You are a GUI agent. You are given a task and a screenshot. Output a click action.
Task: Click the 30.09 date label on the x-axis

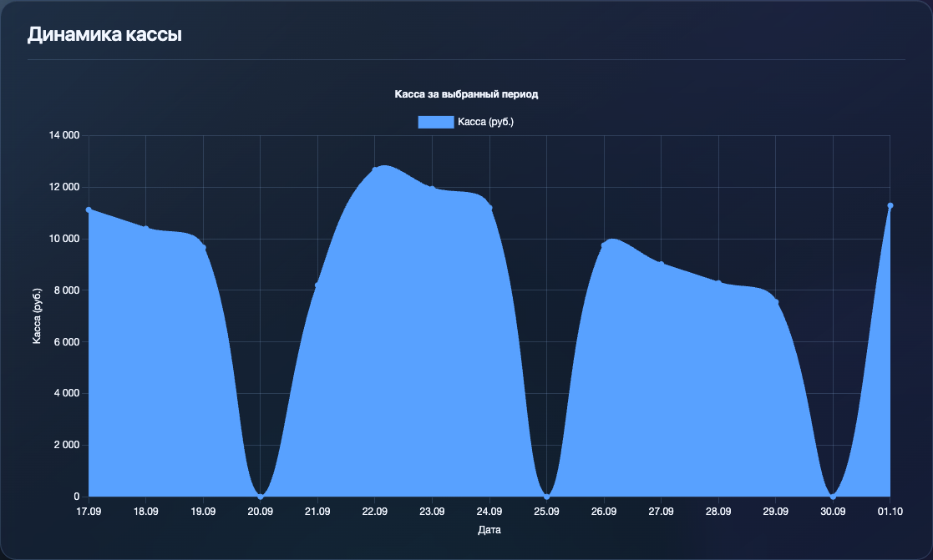(x=833, y=512)
